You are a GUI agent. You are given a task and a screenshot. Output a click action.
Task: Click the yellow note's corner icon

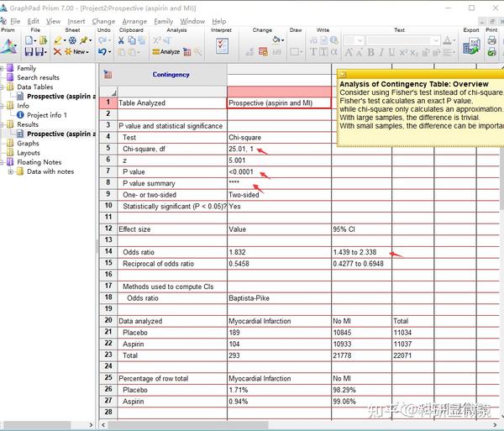coord(343,74)
